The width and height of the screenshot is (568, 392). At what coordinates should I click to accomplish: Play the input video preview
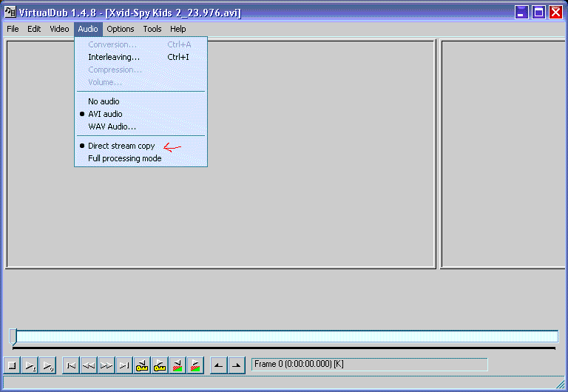(x=30, y=365)
